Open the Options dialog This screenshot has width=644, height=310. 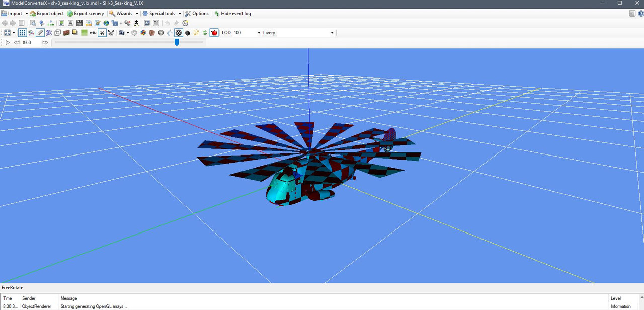[x=197, y=14]
